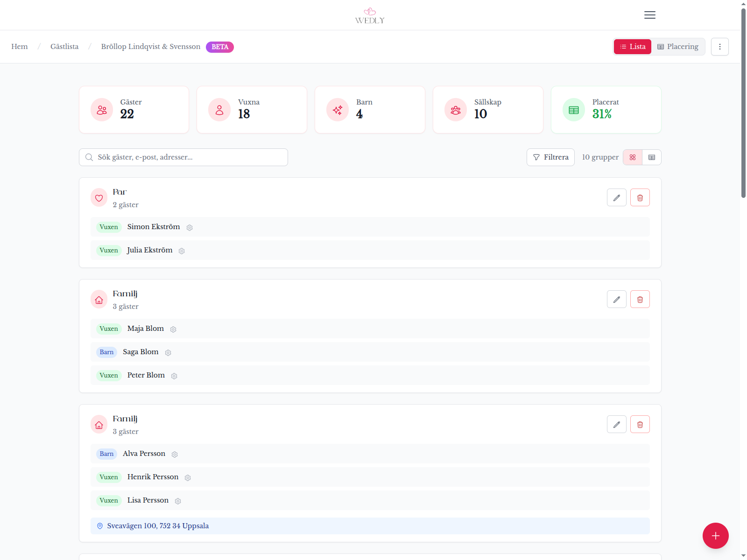
Task: Open the three-dot more options menu
Action: [719, 47]
